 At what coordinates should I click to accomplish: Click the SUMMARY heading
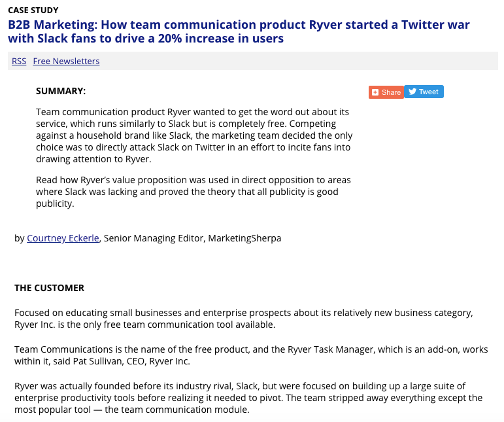[x=61, y=91]
